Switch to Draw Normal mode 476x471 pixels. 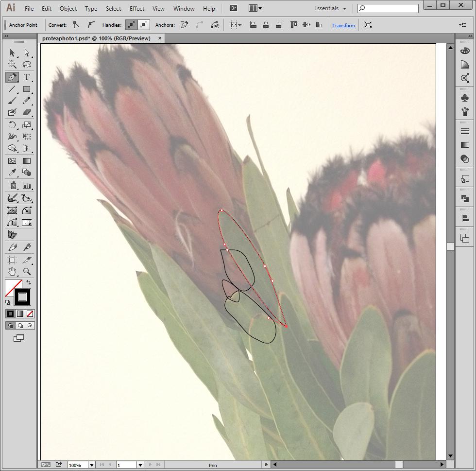coord(10,326)
